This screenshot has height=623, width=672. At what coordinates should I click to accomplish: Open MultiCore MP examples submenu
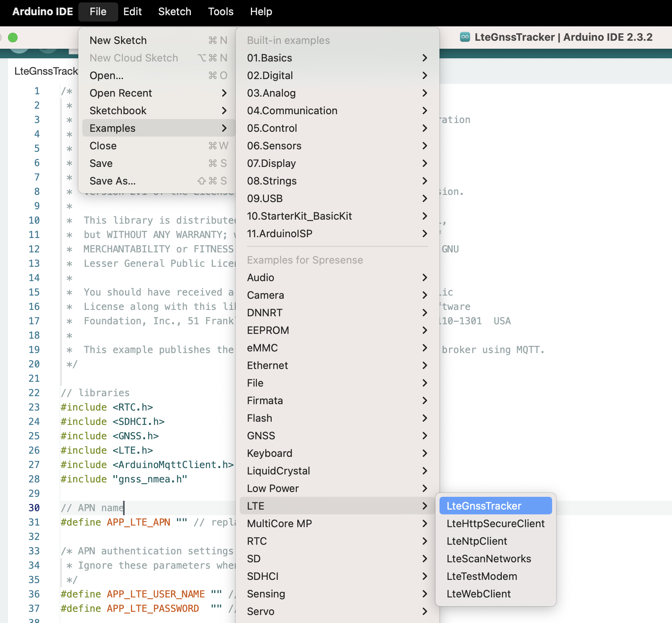(x=338, y=524)
